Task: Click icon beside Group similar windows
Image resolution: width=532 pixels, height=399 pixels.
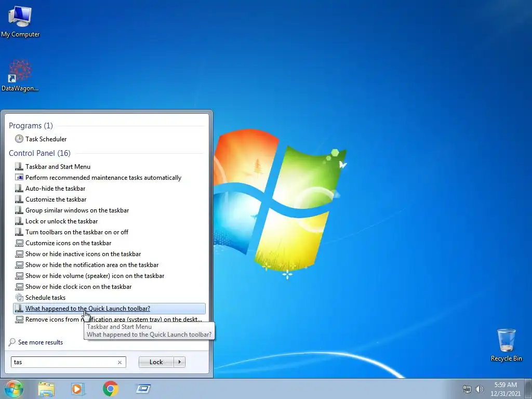Action: point(19,210)
